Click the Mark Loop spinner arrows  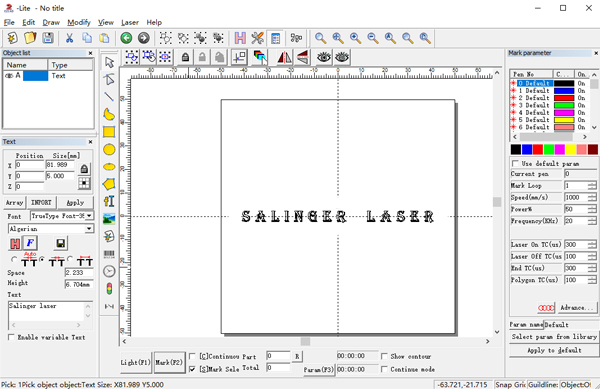[592, 186]
